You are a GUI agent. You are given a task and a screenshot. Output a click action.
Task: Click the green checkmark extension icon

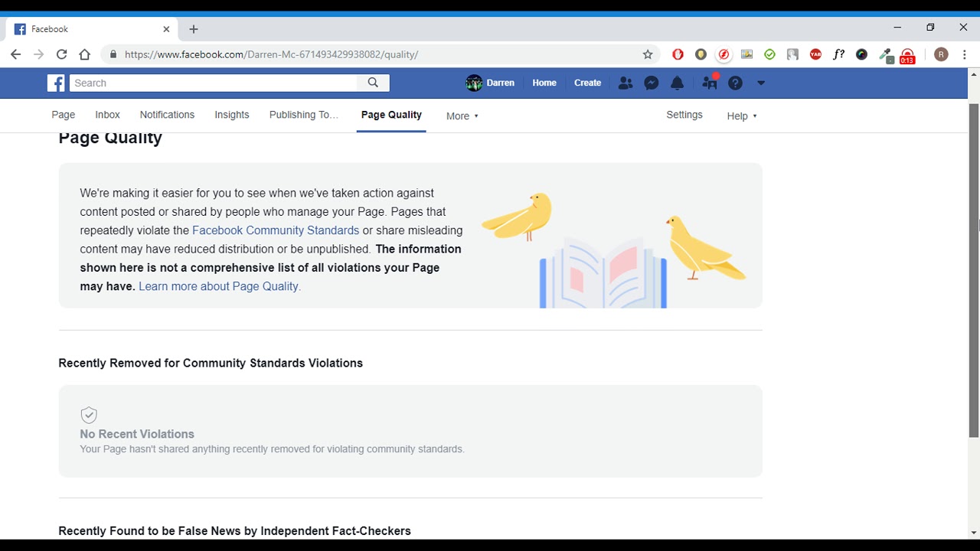pyautogui.click(x=769, y=54)
